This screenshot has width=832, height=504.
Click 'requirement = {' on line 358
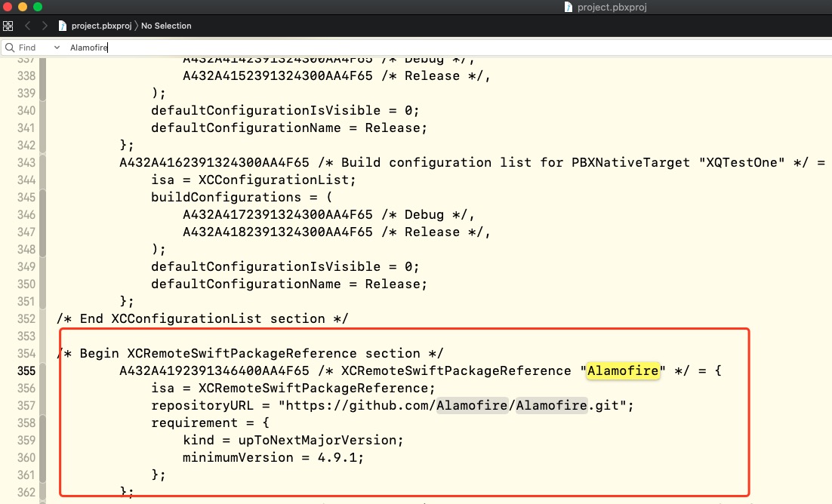[x=210, y=423]
